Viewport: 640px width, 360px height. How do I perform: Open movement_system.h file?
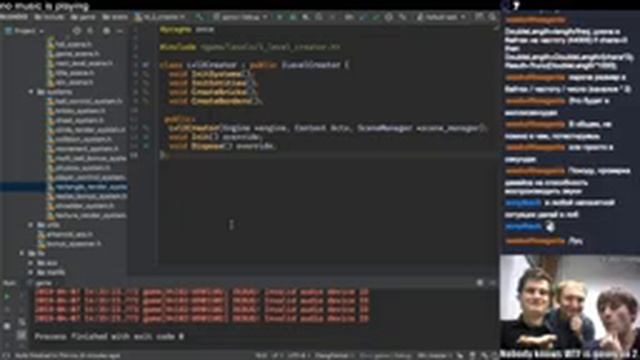pos(83,149)
